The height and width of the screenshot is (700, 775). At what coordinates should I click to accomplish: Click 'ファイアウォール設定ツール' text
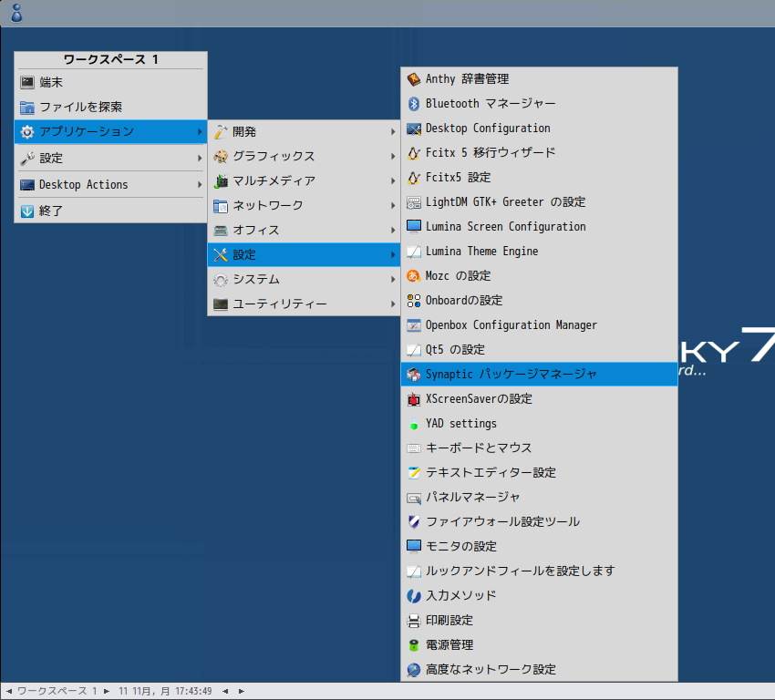click(x=502, y=522)
